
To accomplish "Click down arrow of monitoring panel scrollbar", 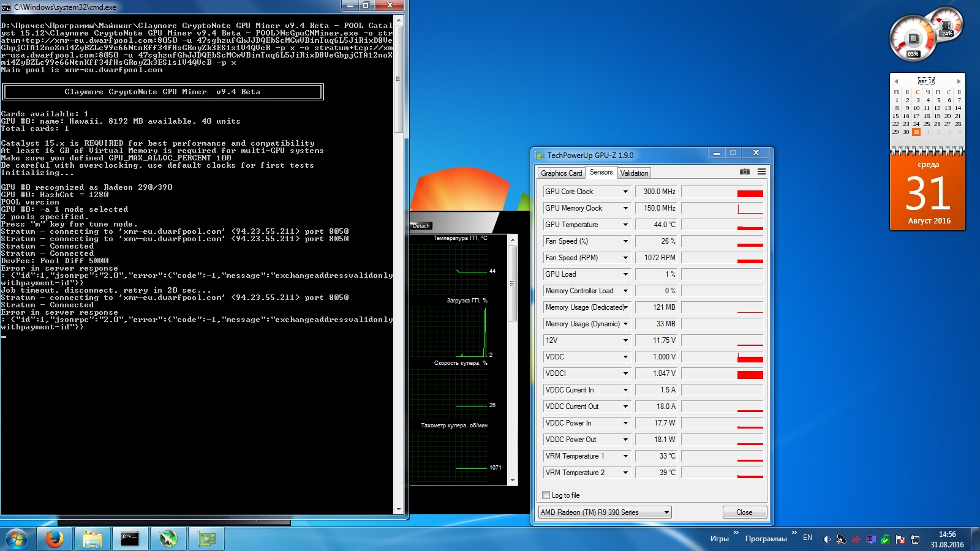I will point(513,481).
